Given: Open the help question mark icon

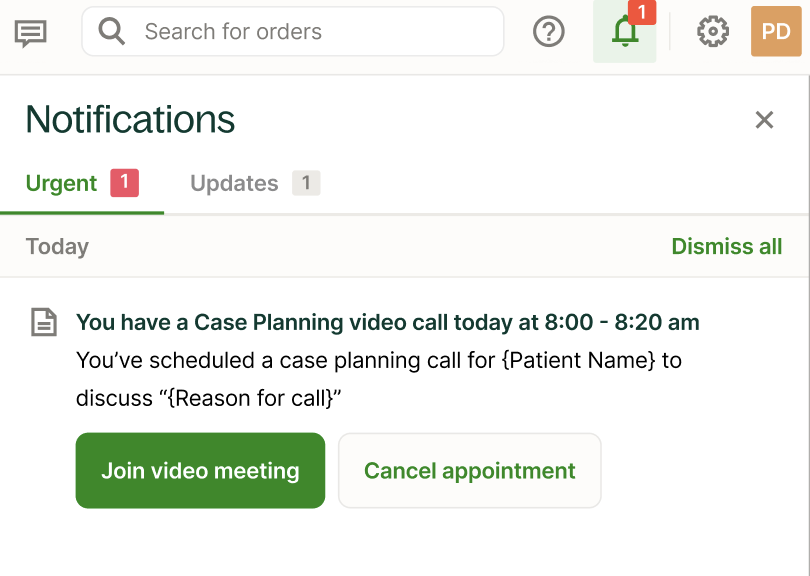Looking at the screenshot, I should click(x=548, y=31).
